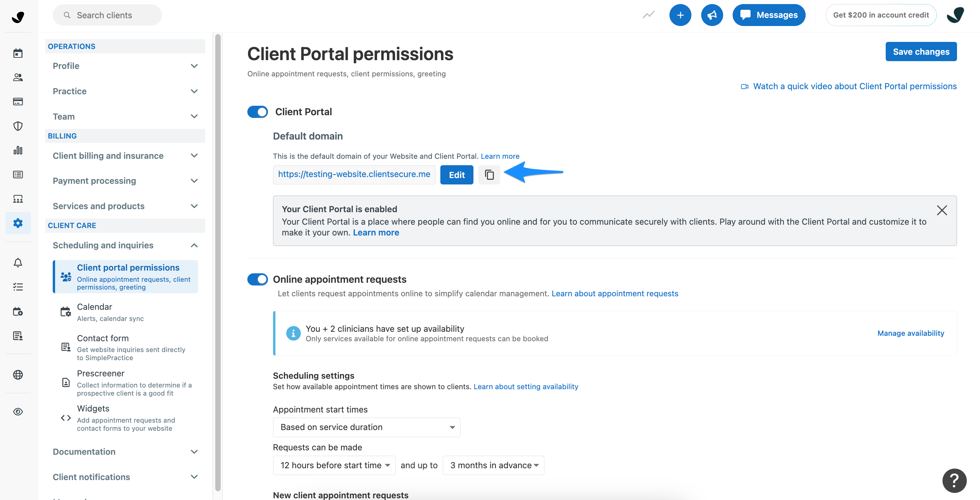Screen dimensions: 980x500
Task: Expand the Practice section
Action: pos(125,91)
